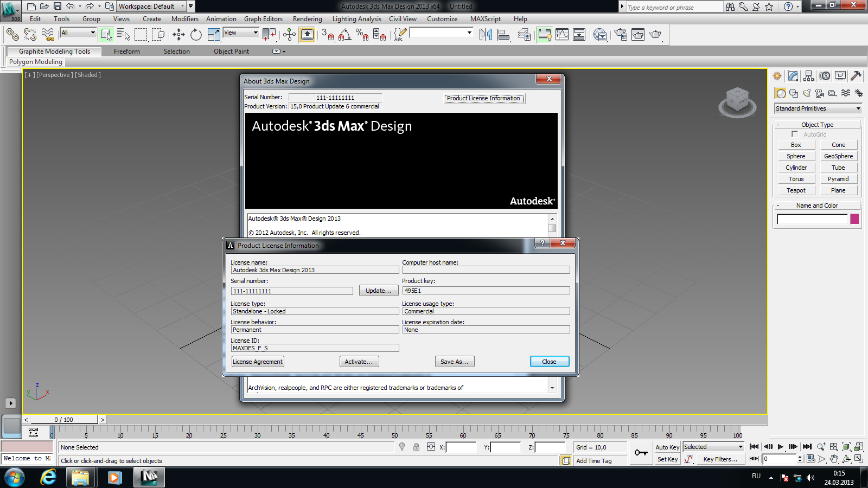Click the Unlink Selection icon
The image size is (868, 488).
click(x=30, y=35)
